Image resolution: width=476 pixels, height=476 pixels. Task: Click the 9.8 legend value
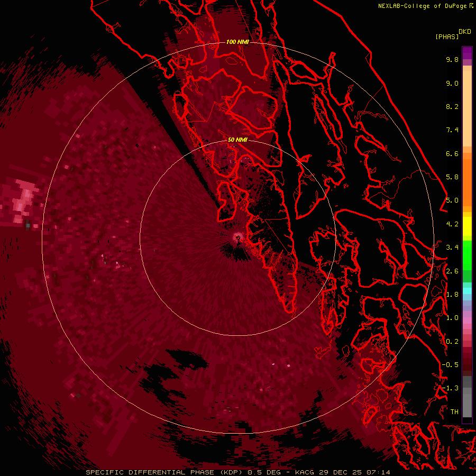[x=452, y=59]
